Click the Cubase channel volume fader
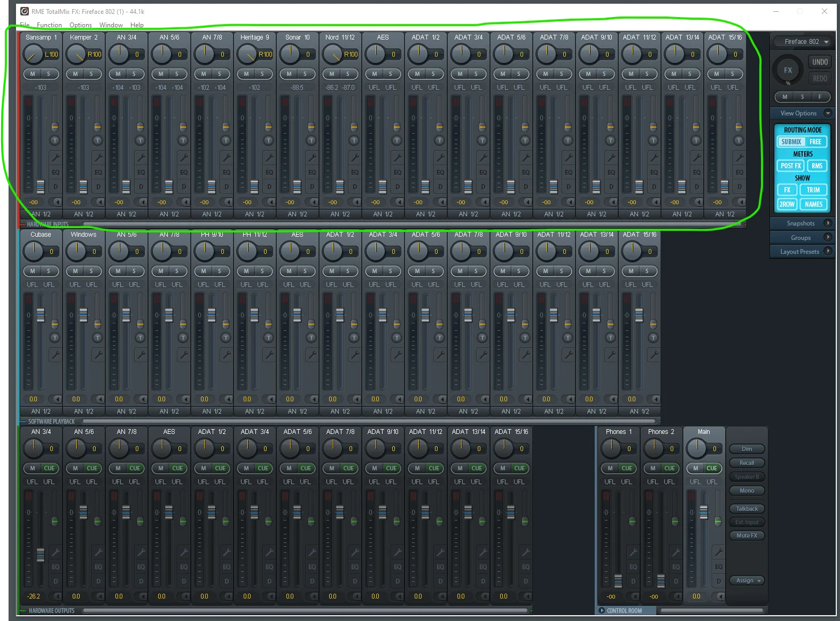 pos(41,315)
